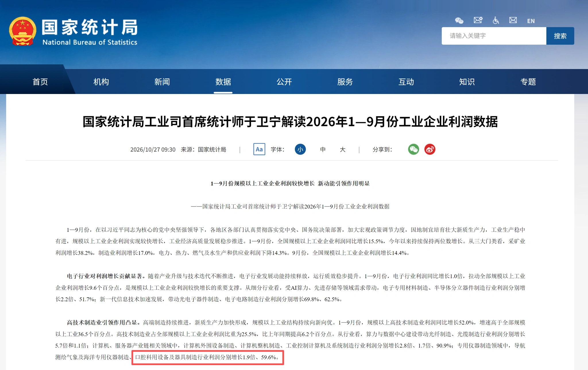Viewport: 588px width, 370px height.
Task: Click the Aa font size icon
Action: pos(259,149)
